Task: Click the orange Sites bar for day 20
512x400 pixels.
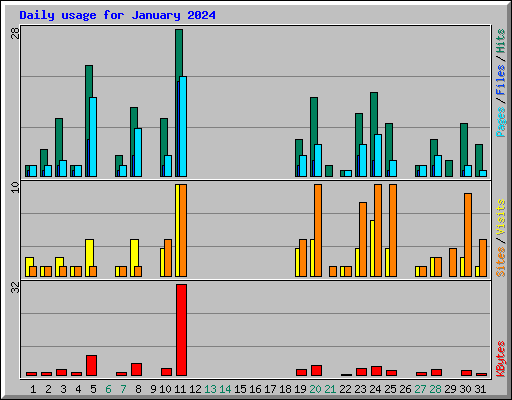Action: click(x=318, y=230)
